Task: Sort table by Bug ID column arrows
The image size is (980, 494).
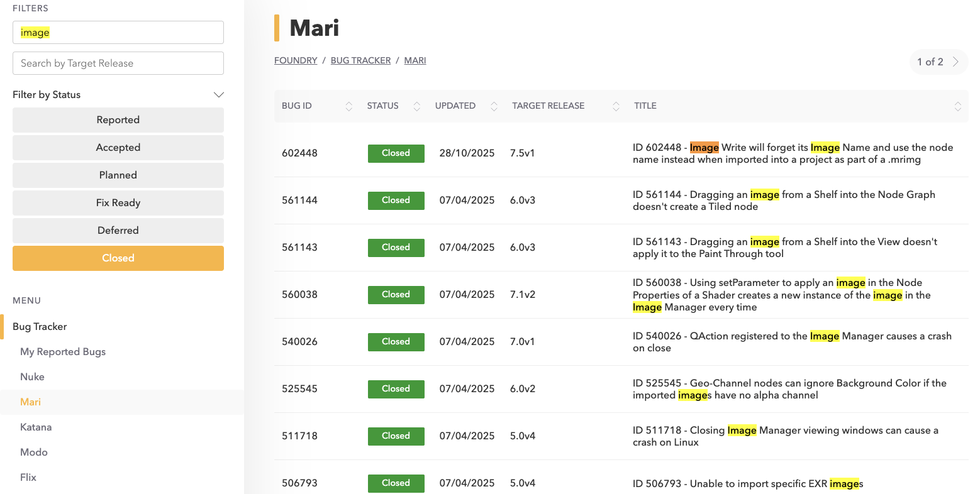Action: click(349, 106)
